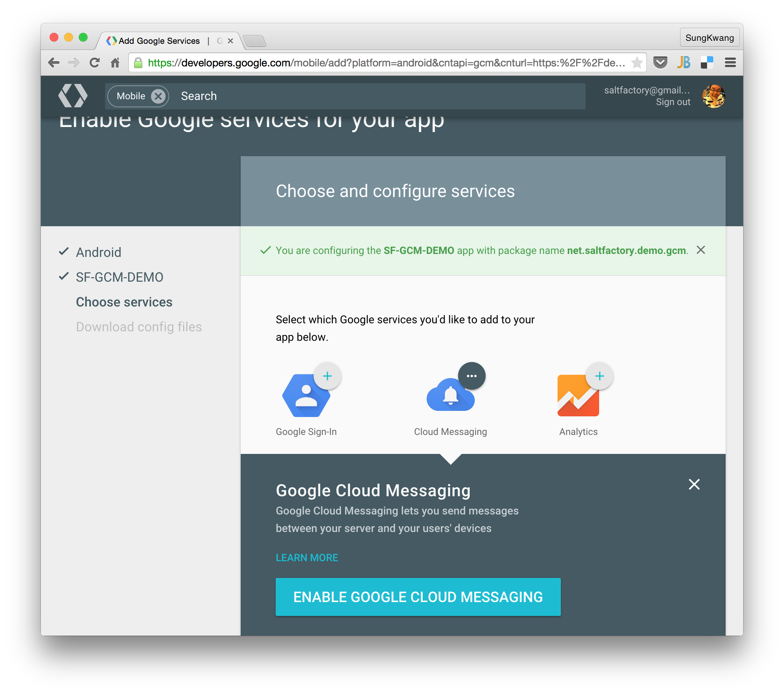Click Analytics label text

pos(578,432)
